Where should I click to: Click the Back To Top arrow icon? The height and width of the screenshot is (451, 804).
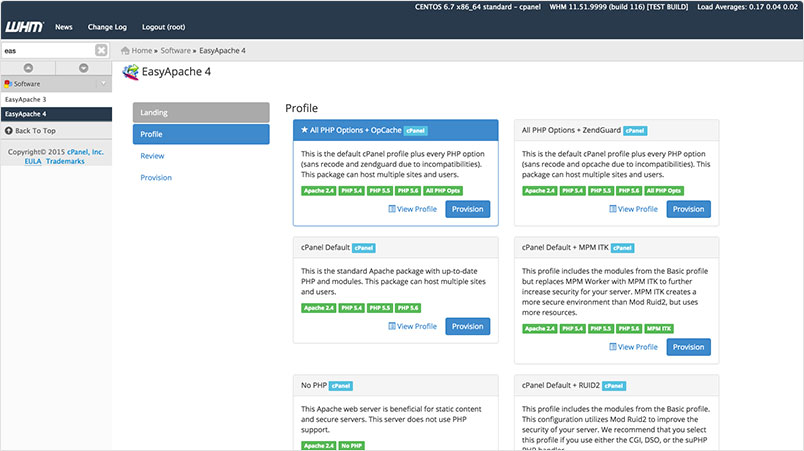coord(9,131)
